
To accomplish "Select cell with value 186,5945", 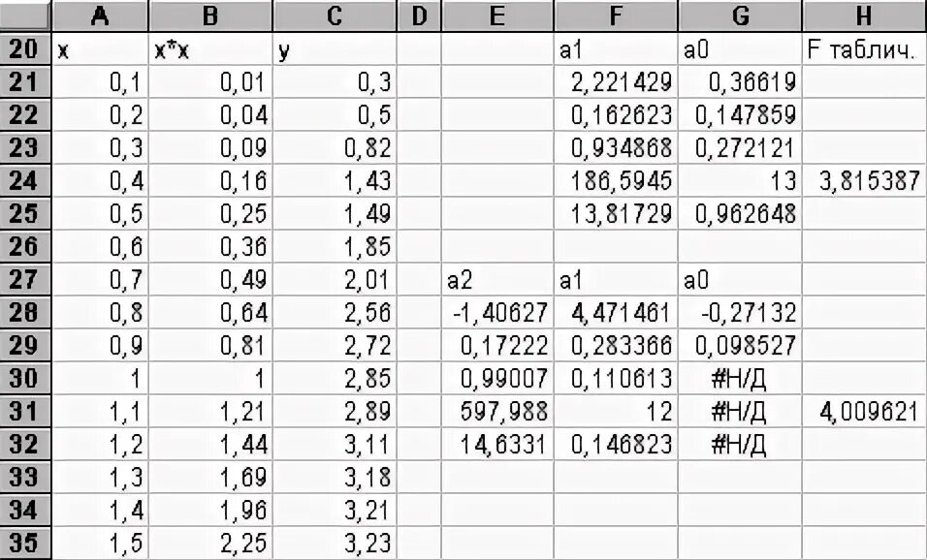I will (x=616, y=181).
